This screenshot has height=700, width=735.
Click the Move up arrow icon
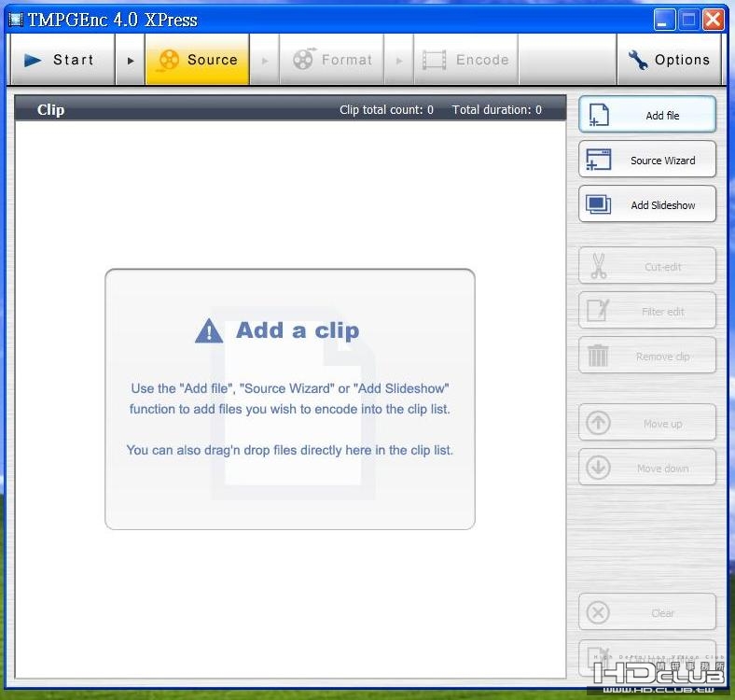coord(598,423)
